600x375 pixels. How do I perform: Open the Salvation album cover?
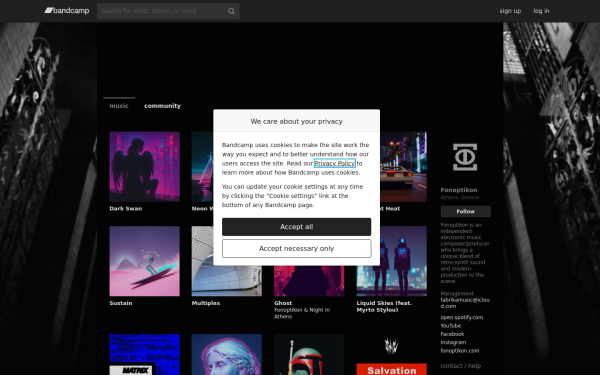tap(391, 354)
